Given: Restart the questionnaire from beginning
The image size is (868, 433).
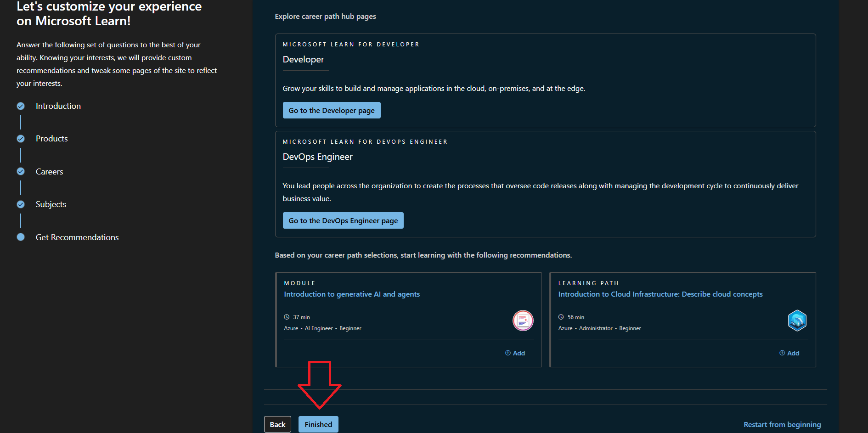Looking at the screenshot, I should pos(782,425).
